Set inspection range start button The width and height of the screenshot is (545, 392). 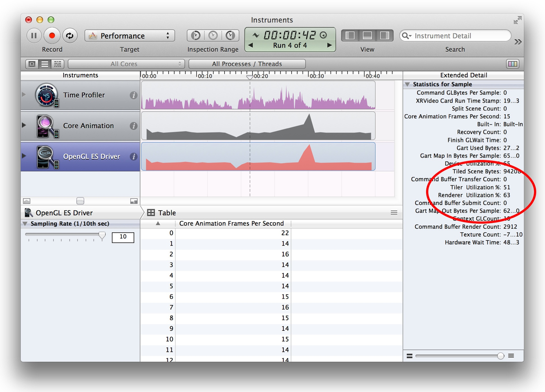pyautogui.click(x=196, y=36)
